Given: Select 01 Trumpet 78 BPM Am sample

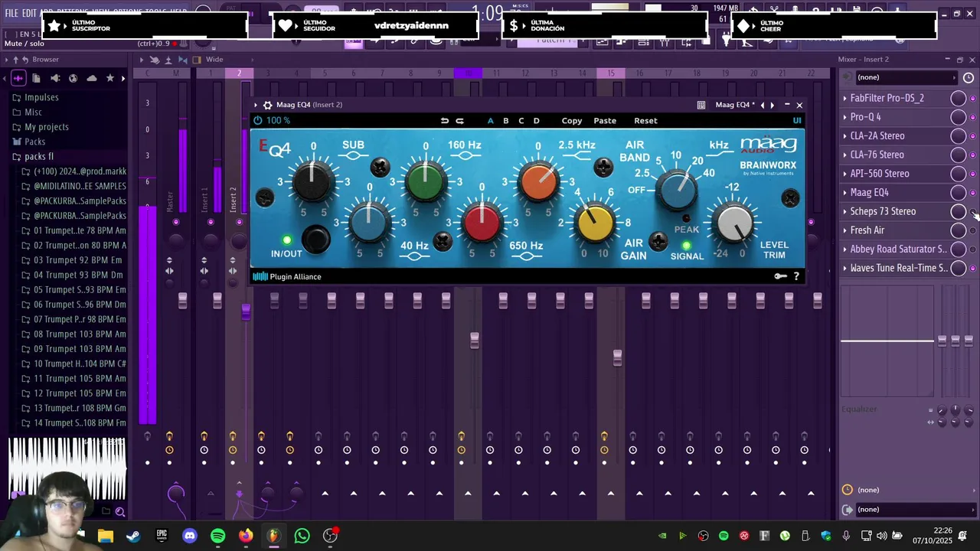Looking at the screenshot, I should (75, 230).
